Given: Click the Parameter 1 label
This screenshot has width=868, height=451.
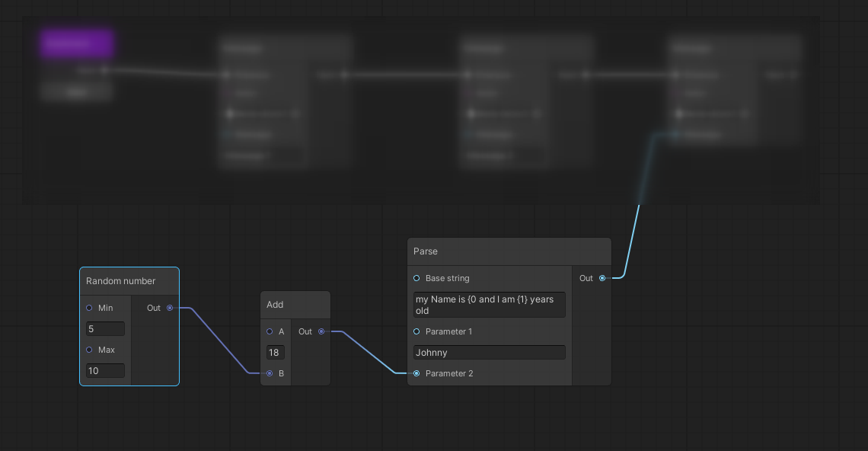Looking at the screenshot, I should 448,331.
